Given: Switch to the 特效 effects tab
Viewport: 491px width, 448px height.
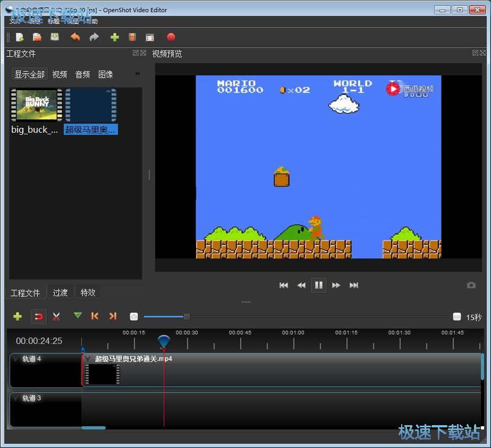Looking at the screenshot, I should 88,292.
